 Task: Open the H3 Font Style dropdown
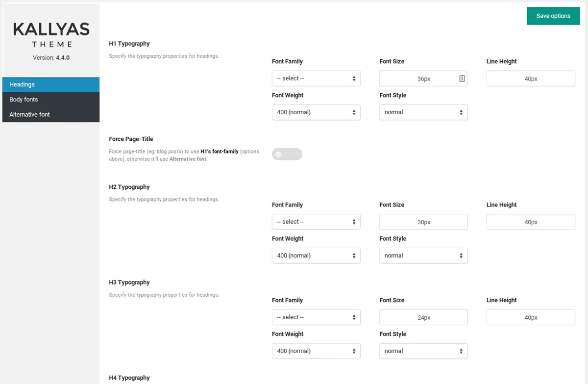pos(423,351)
